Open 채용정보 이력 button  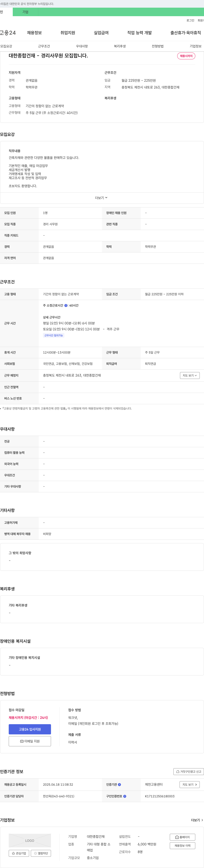coord(183,845)
